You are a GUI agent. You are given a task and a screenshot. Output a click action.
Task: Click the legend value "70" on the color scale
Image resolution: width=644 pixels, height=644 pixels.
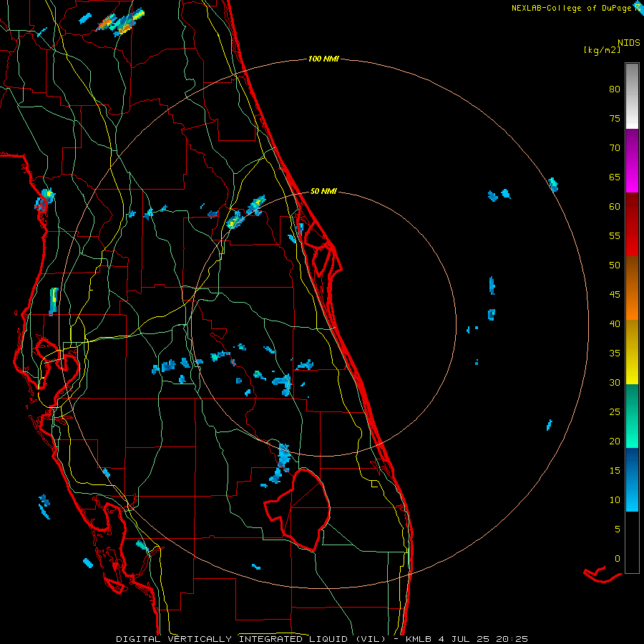[615, 148]
